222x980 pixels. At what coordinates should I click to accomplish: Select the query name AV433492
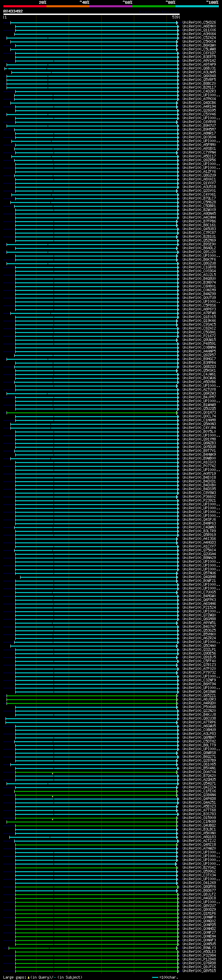coord(13,11)
